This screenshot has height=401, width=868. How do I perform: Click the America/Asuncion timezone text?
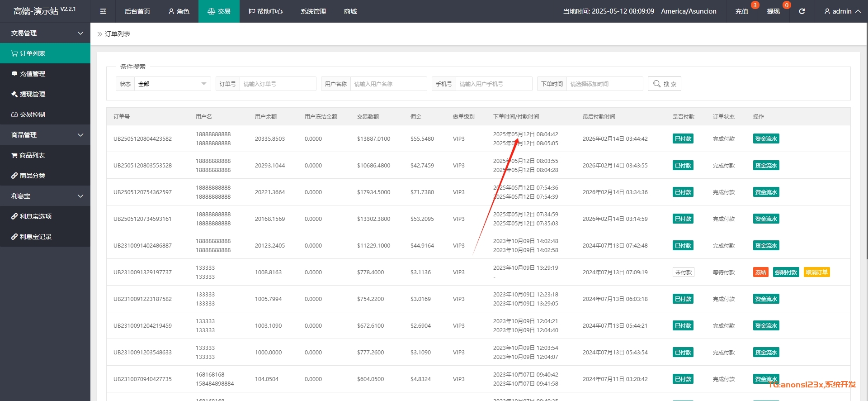(x=689, y=11)
